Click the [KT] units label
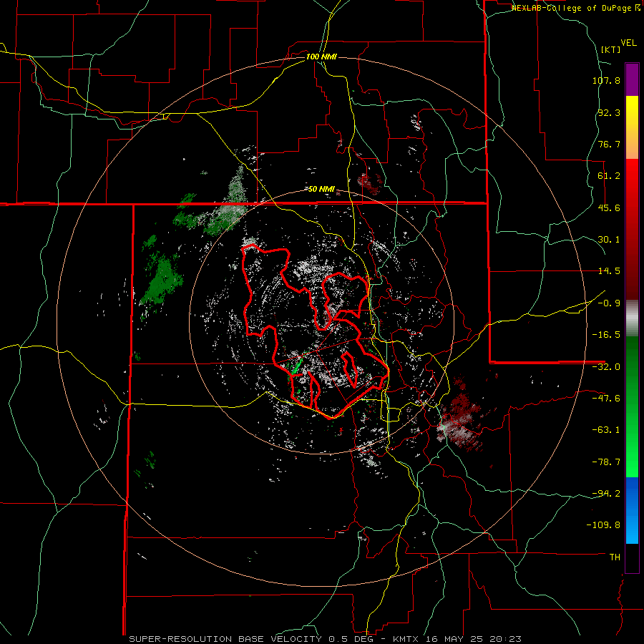Image resolution: width=644 pixels, height=644 pixels. (610, 49)
